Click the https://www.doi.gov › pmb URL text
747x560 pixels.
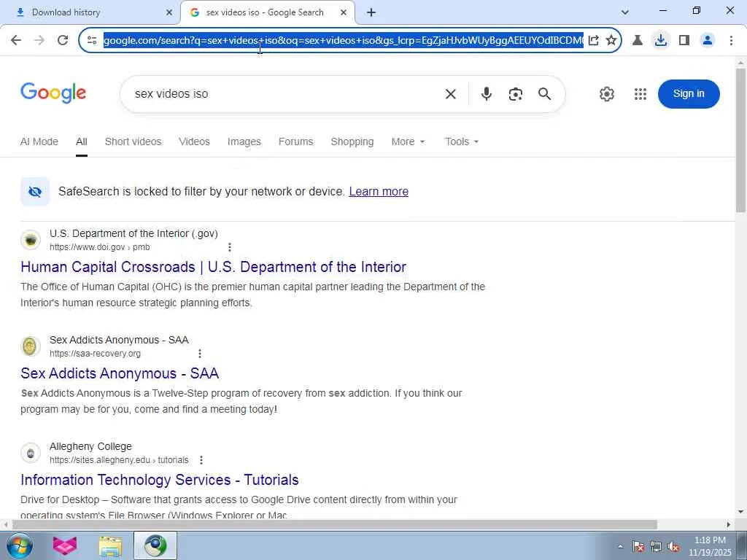tap(99, 248)
